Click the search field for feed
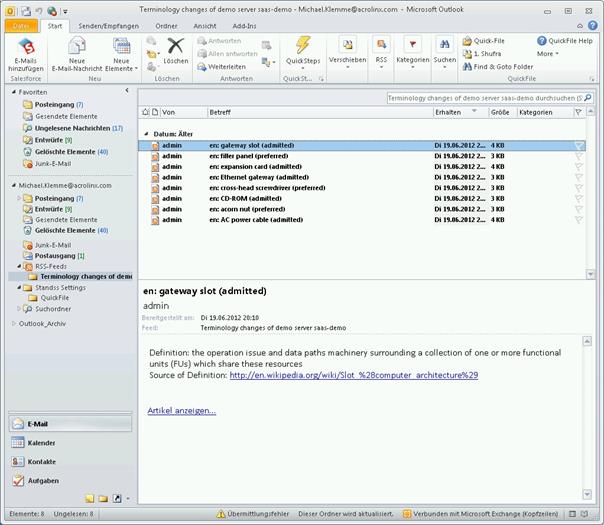604x525 pixels. pos(485,98)
